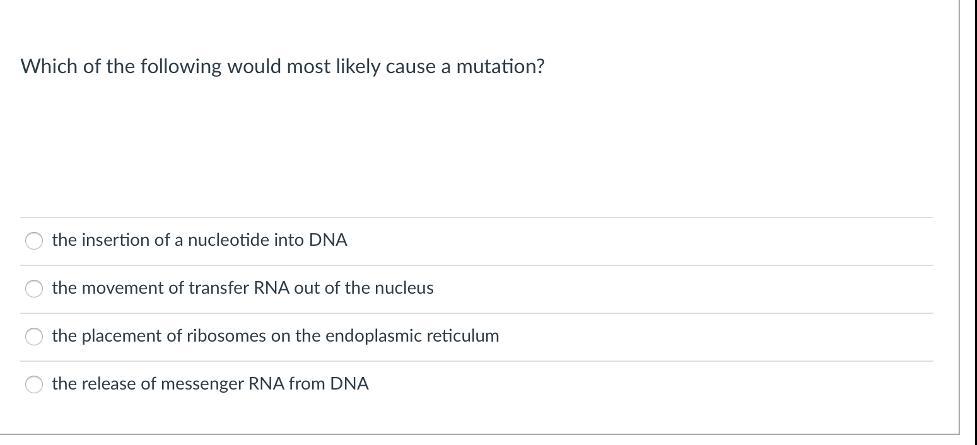Click the word 'ribosomes' in third answer
Image resolution: width=977 pixels, height=445 pixels.
click(x=225, y=336)
